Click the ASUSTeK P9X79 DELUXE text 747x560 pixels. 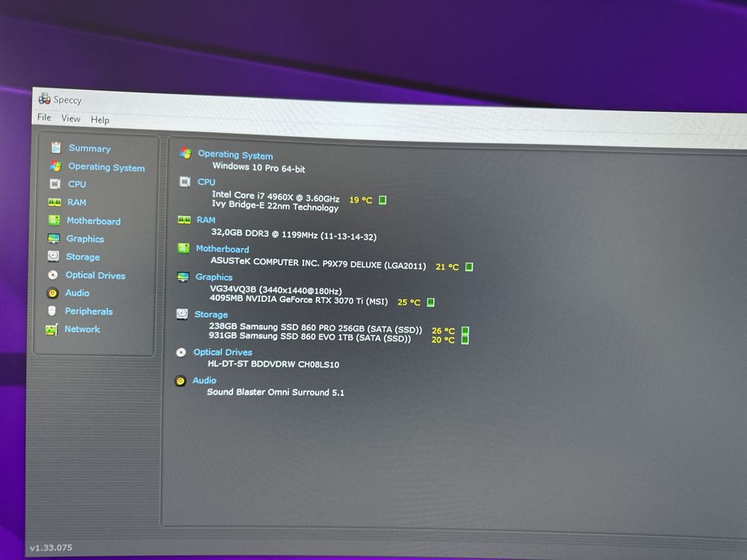318,264
